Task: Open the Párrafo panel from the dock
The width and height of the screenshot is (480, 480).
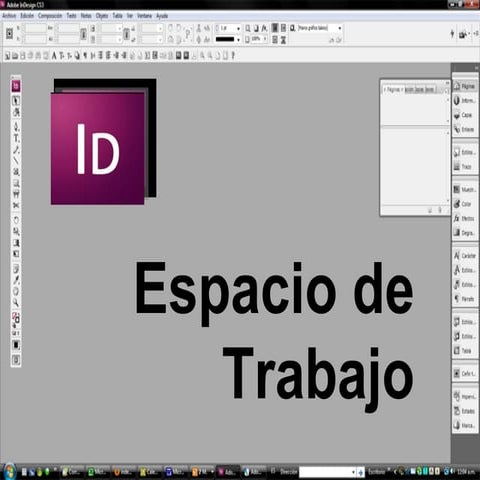Action: point(465,299)
